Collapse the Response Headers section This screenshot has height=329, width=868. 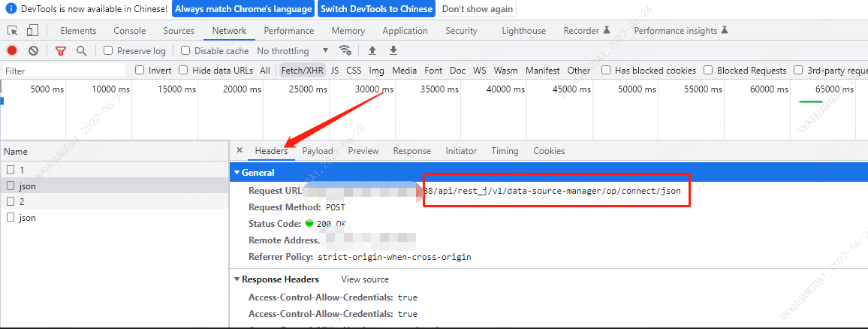pos(237,279)
